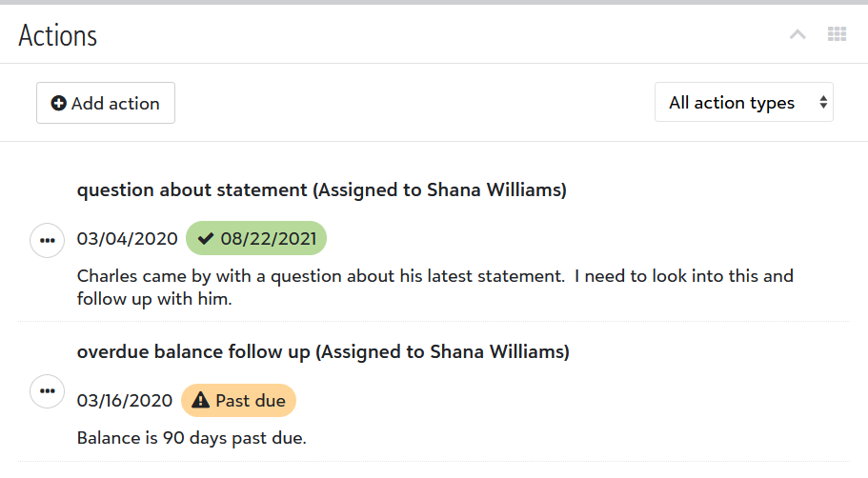Click the orange Past due badge label
Image resolution: width=868 pixels, height=478 pixels.
tap(250, 401)
